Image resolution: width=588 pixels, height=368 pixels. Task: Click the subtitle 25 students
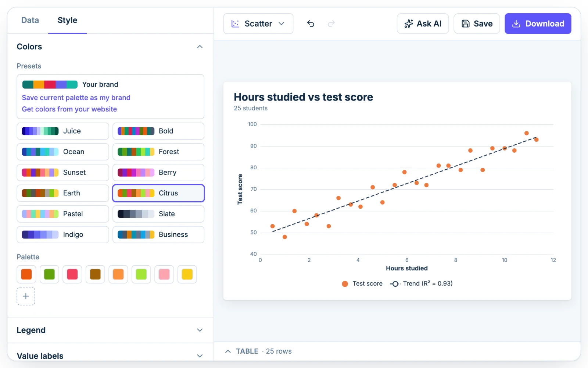[x=251, y=108]
